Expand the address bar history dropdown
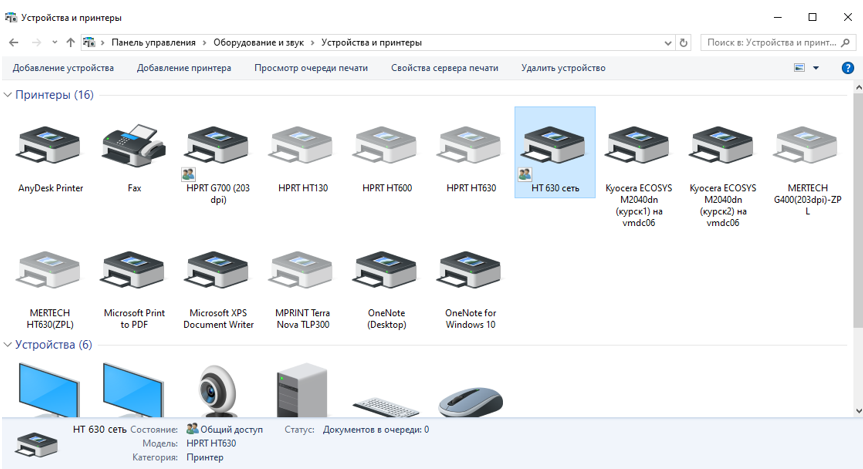The height and width of the screenshot is (469, 863). coord(668,43)
